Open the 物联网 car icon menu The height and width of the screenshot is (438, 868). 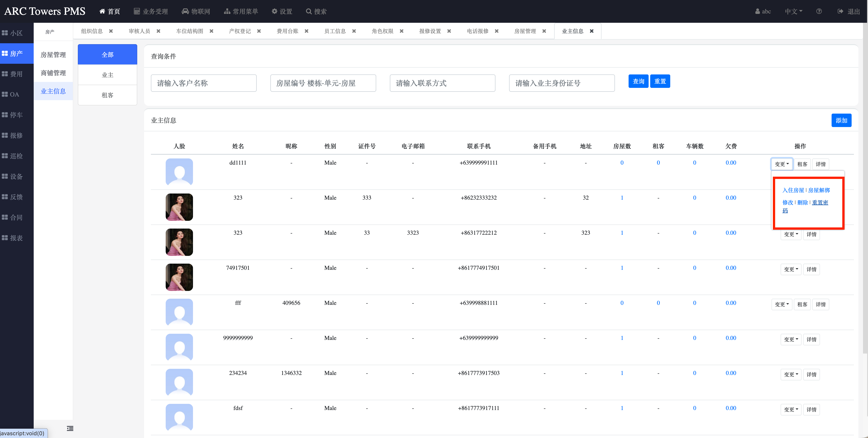tap(185, 11)
